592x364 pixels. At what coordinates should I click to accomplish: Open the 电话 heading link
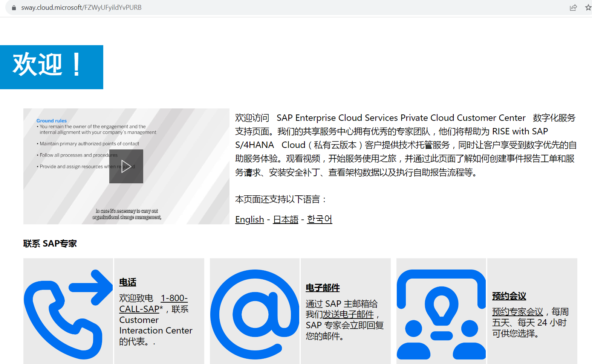click(x=128, y=282)
